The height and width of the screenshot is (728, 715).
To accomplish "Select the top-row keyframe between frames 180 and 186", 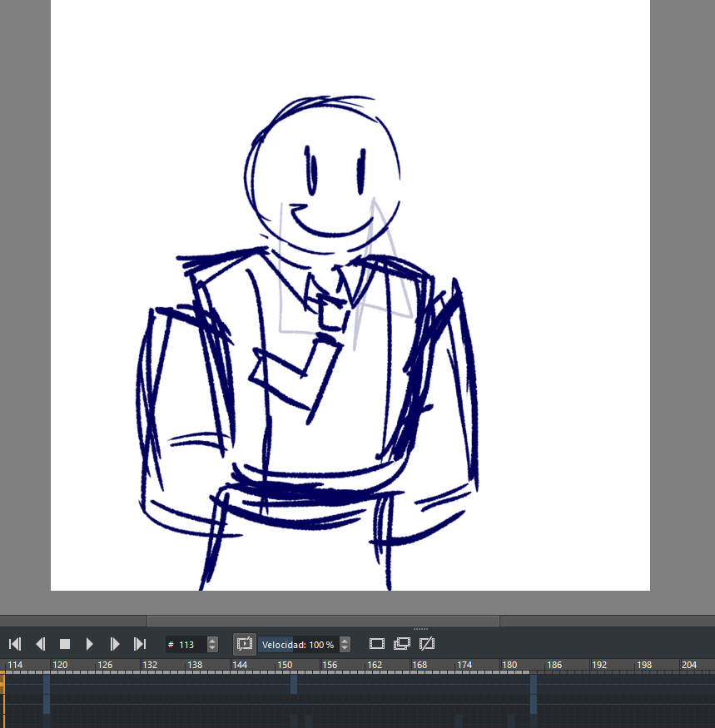I will click(534, 685).
